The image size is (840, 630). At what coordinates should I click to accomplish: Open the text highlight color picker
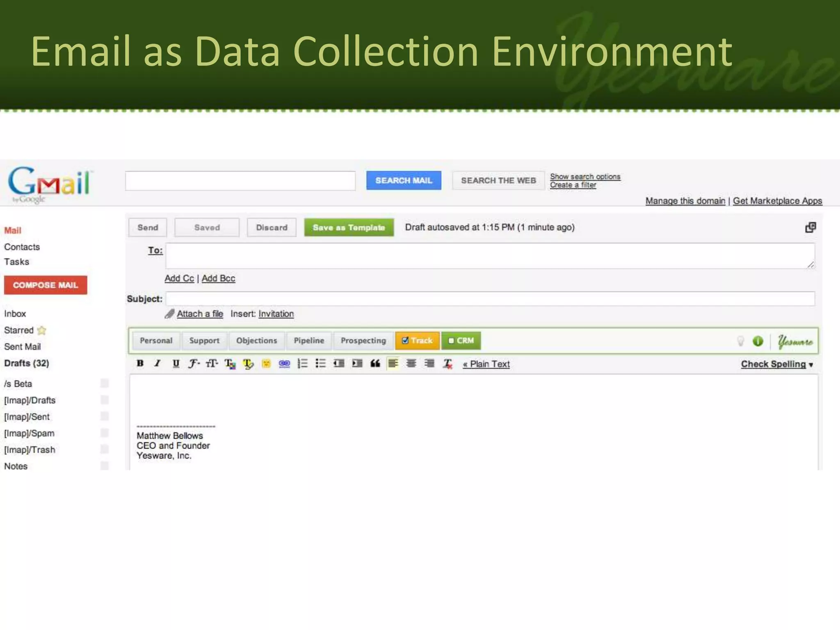click(x=248, y=364)
